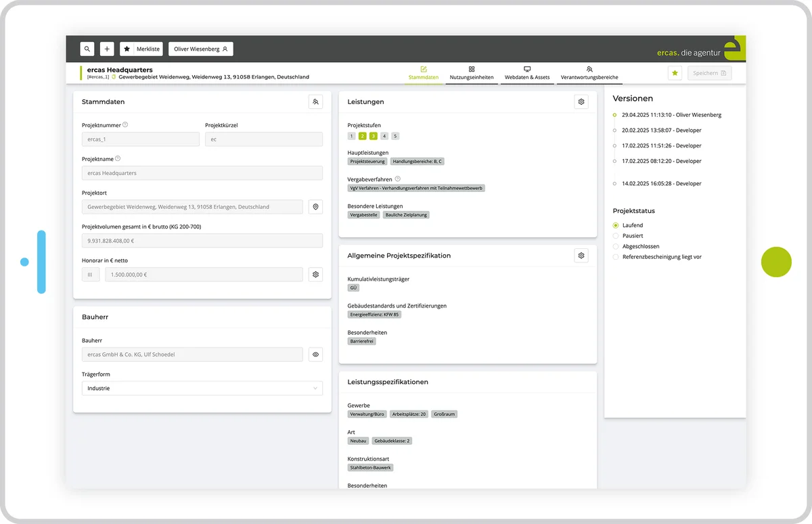
Task: Click the plus icon to create a new project
Action: point(106,48)
